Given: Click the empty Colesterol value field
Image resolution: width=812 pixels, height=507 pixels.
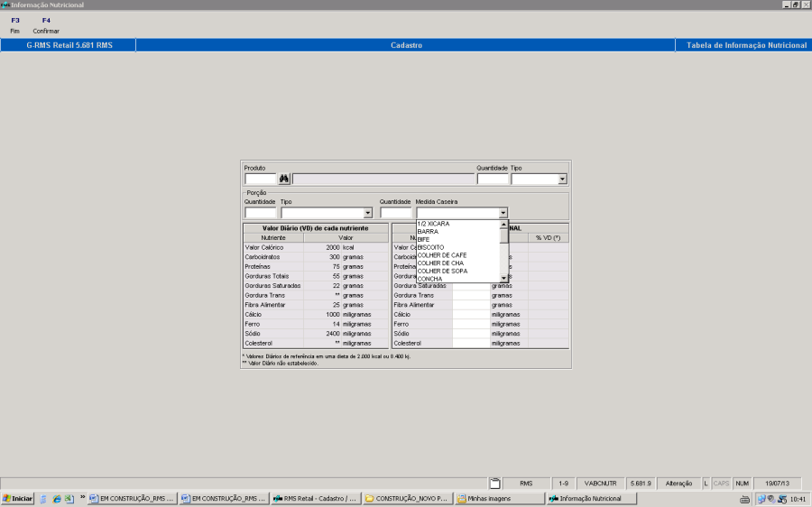Looking at the screenshot, I should (x=471, y=344).
